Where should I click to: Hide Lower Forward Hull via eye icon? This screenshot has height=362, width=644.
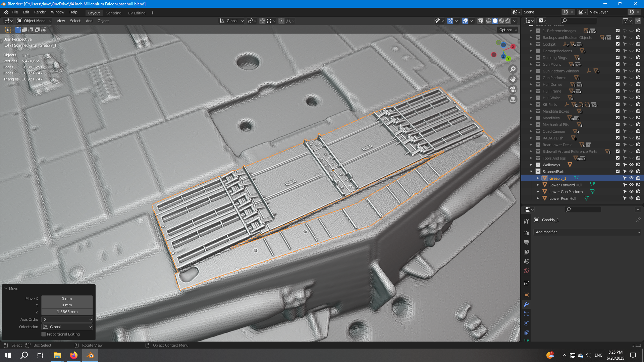click(631, 185)
